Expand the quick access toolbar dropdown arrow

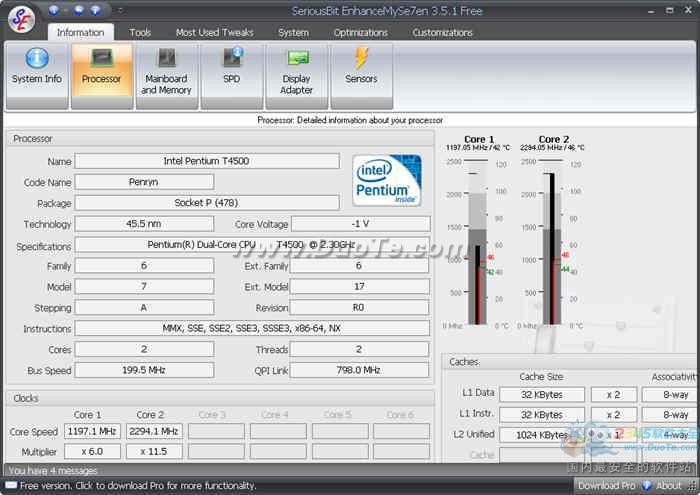tap(120, 10)
